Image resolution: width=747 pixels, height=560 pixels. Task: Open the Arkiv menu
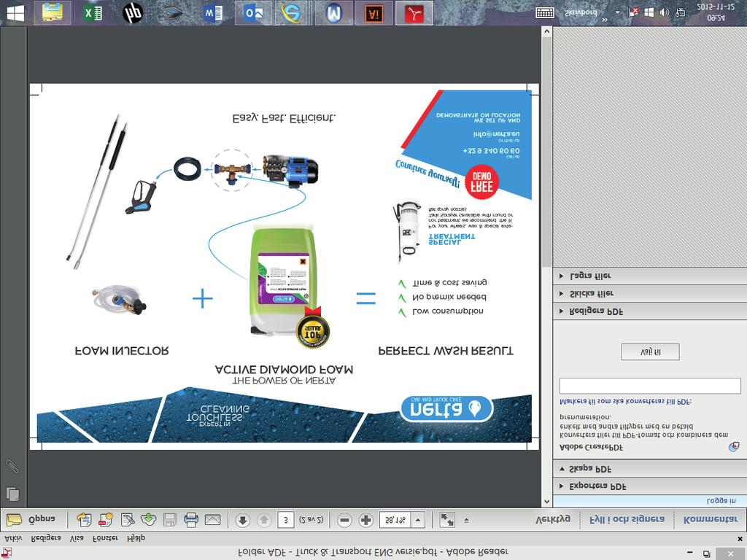(x=13, y=538)
